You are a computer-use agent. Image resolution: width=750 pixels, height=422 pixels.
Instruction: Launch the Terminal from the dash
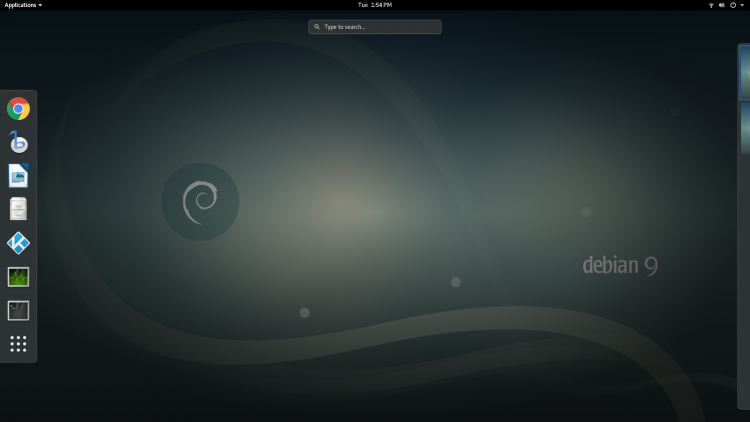18,311
